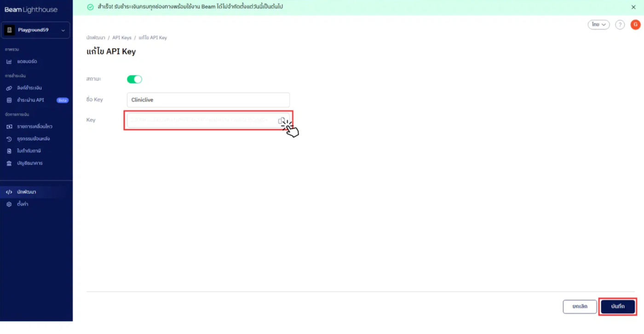Open the Playground59 workspace dropdown

point(36,30)
